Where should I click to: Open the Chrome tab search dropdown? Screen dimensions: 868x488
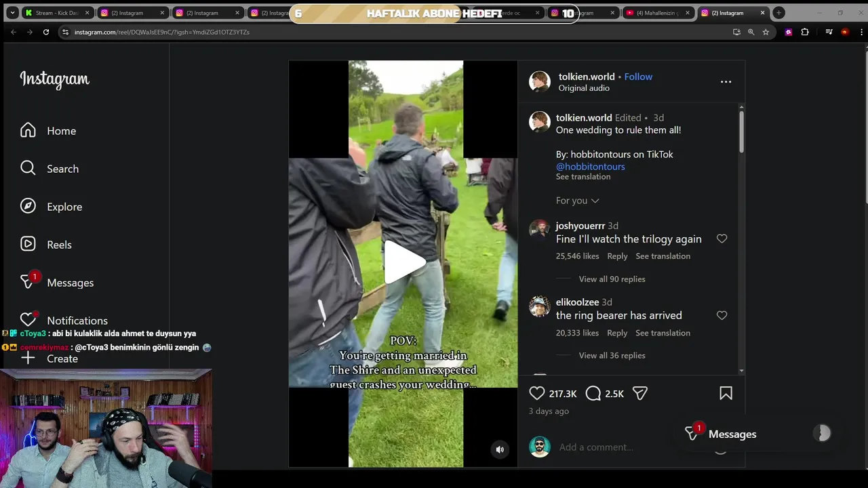[x=12, y=13]
